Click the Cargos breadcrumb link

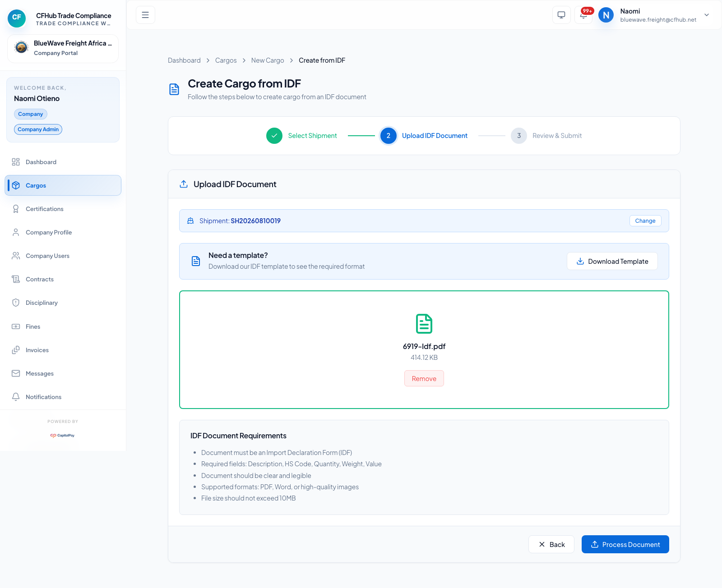coord(226,60)
